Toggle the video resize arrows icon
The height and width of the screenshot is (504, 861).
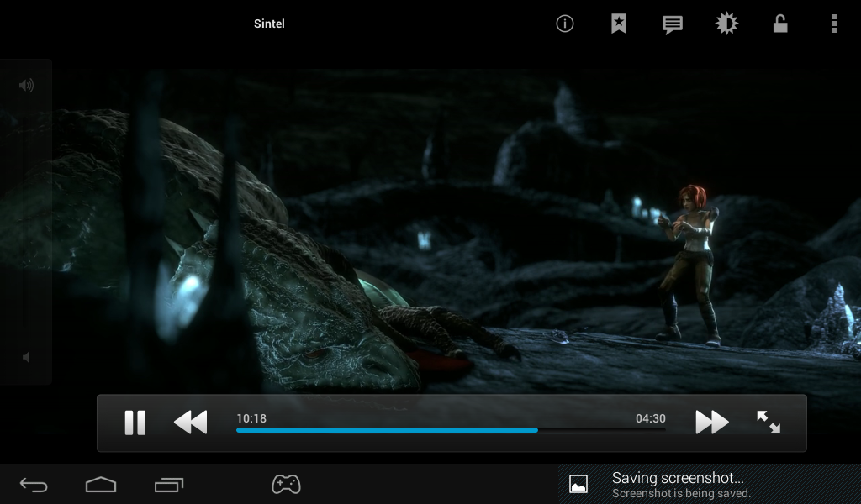pyautogui.click(x=769, y=423)
